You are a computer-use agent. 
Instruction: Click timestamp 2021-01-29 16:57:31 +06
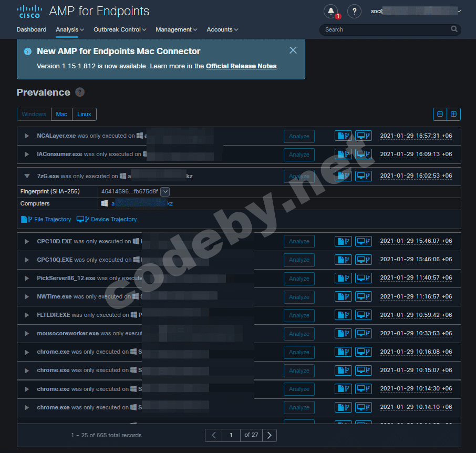click(416, 136)
